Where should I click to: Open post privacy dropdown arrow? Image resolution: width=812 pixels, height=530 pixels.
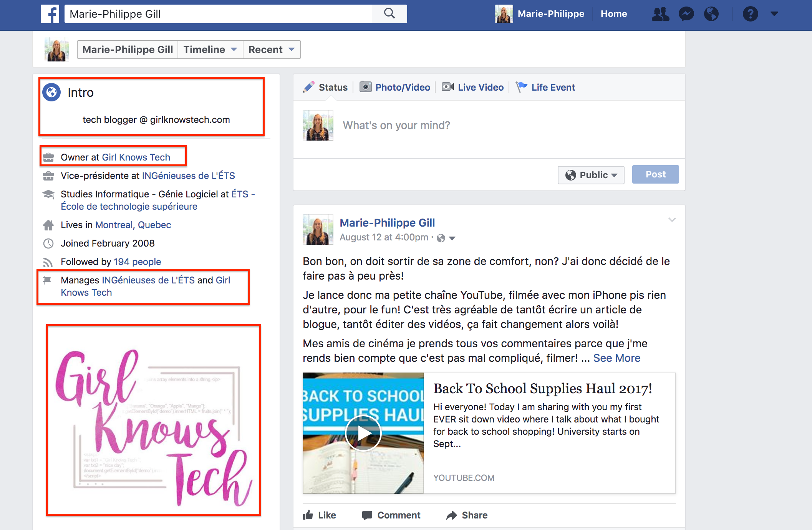452,238
